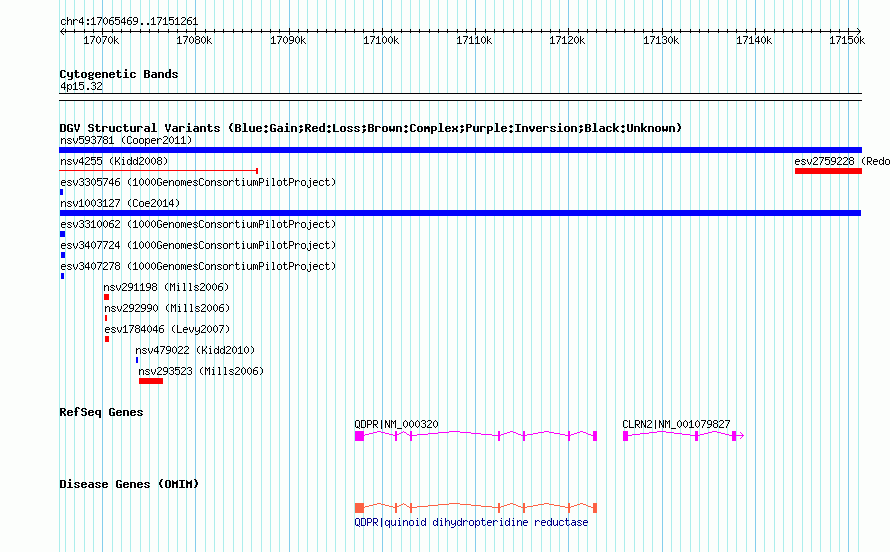This screenshot has width=890, height=552.
Task: Click the 17090k ruler tick label
Action: 288,40
